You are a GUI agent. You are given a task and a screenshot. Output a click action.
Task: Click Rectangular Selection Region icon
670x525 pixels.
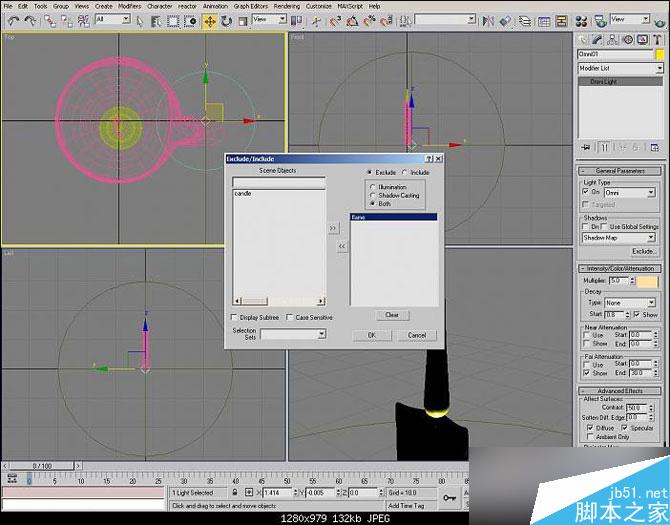173,21
